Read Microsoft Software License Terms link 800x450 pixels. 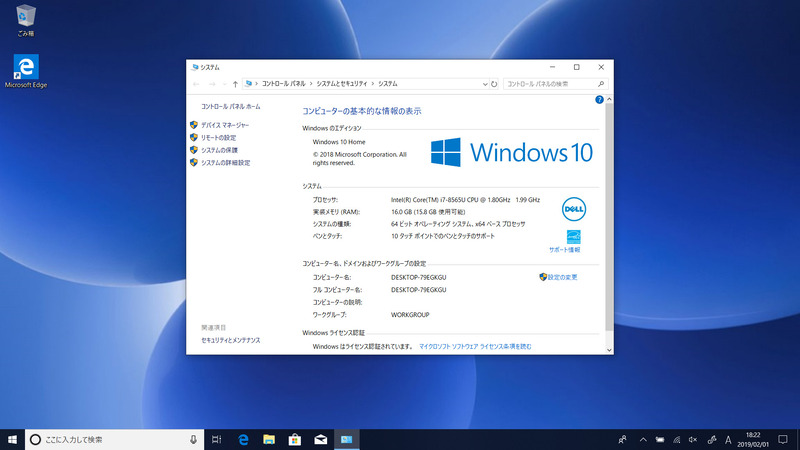tap(475, 346)
